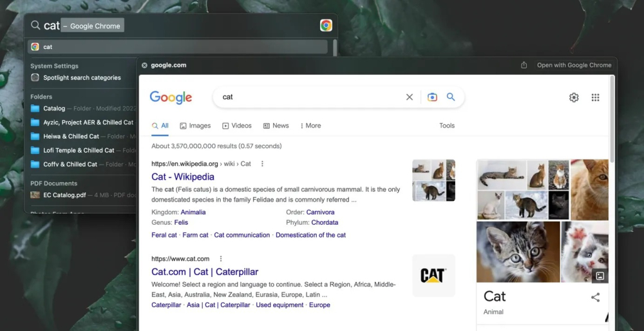Switch to the Videos tab
This screenshot has width=644, height=331.
coord(237,126)
